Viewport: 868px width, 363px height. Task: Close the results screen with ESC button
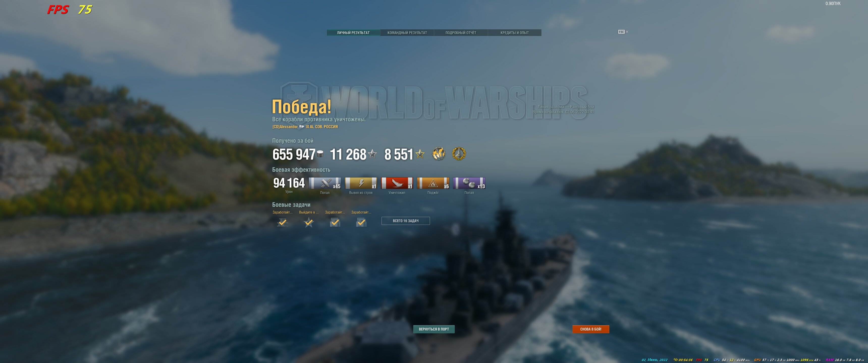(623, 32)
